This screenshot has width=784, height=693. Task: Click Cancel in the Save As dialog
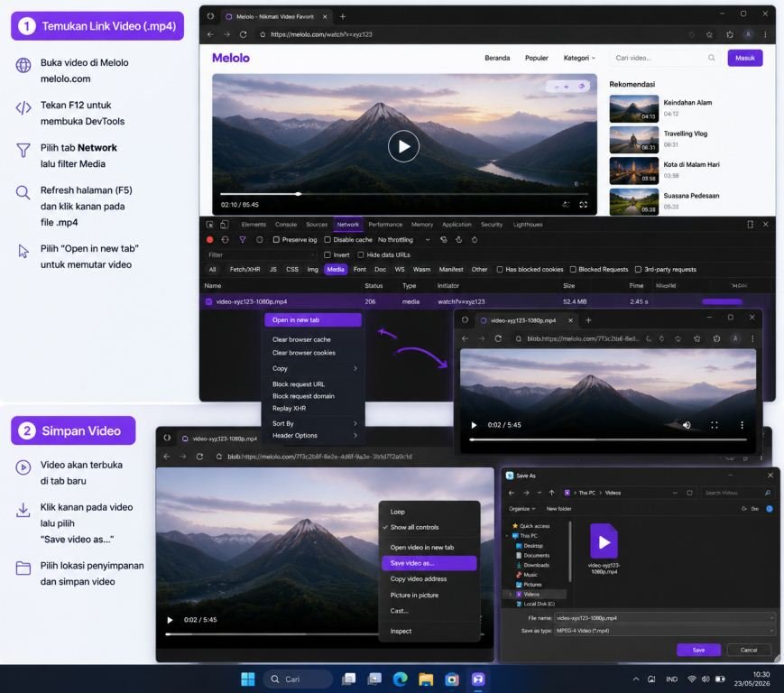749,650
